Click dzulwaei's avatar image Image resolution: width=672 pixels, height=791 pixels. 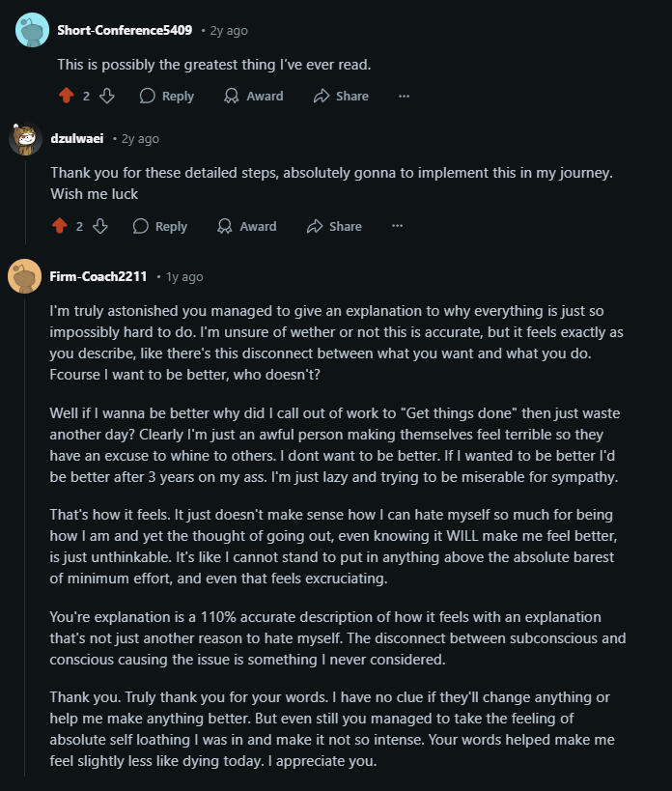point(25,139)
